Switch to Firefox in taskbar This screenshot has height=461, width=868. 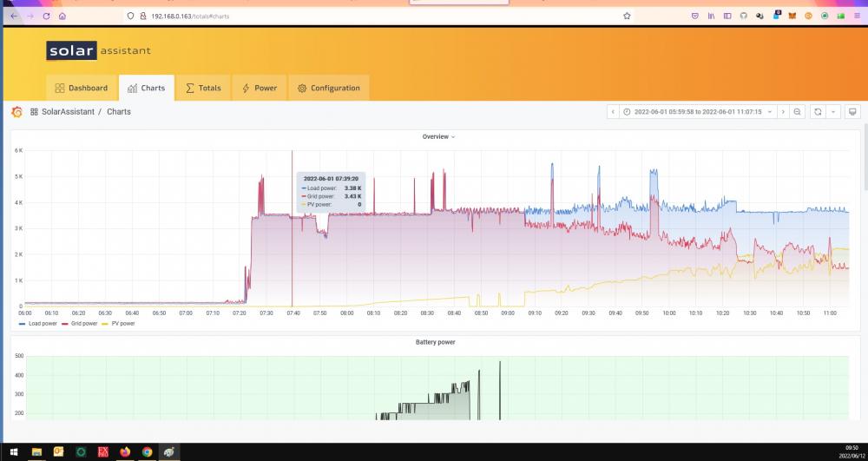125,452
